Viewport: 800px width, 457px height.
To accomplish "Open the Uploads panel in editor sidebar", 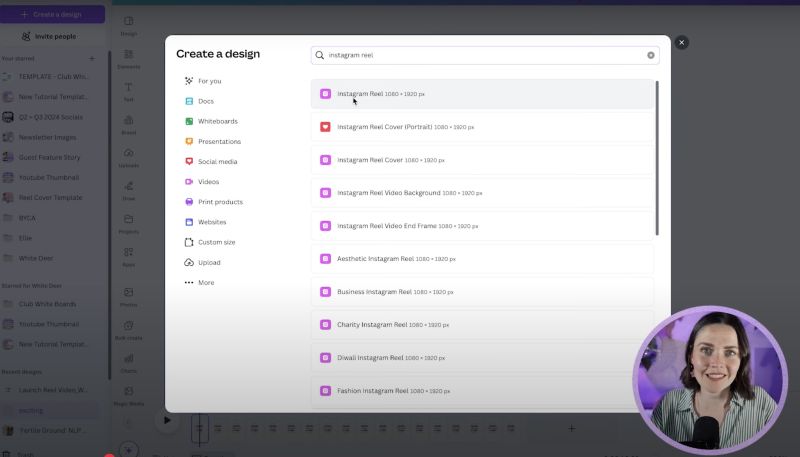I will coord(129,158).
